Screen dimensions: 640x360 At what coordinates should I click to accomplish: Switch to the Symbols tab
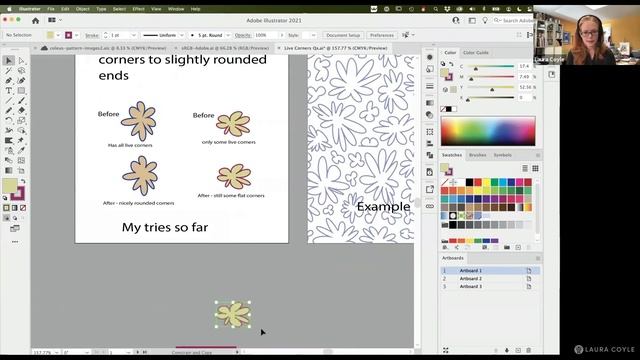point(502,155)
